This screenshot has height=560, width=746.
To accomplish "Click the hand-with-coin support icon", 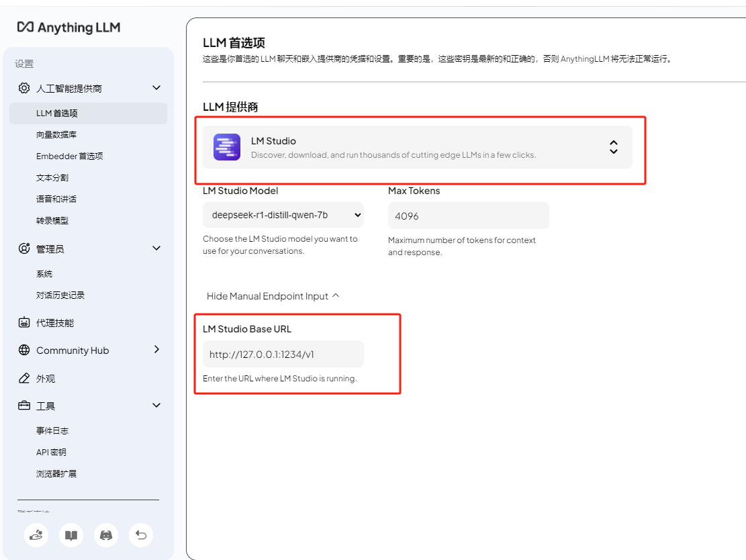I will (x=36, y=535).
